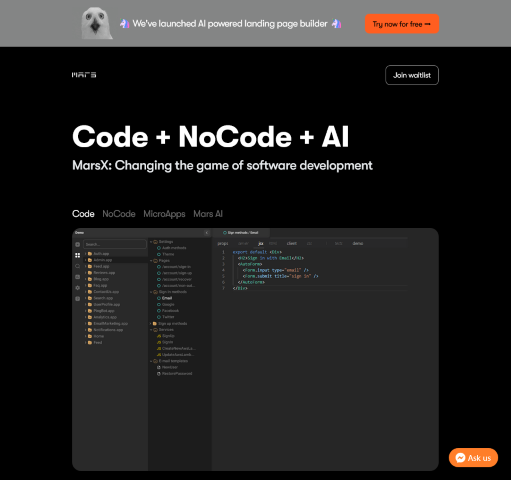Click the icon beside Google sign-in method
Image resolution: width=511 pixels, height=480 pixels.
(x=159, y=304)
